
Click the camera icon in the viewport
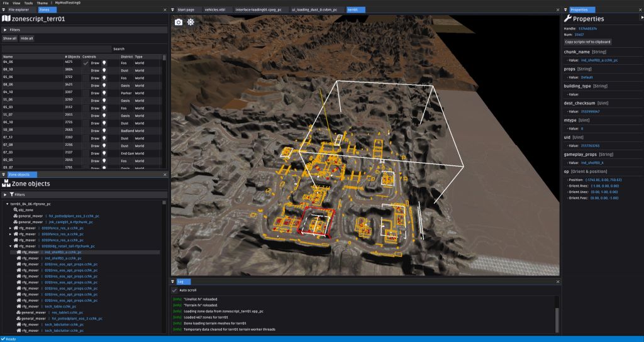[179, 22]
